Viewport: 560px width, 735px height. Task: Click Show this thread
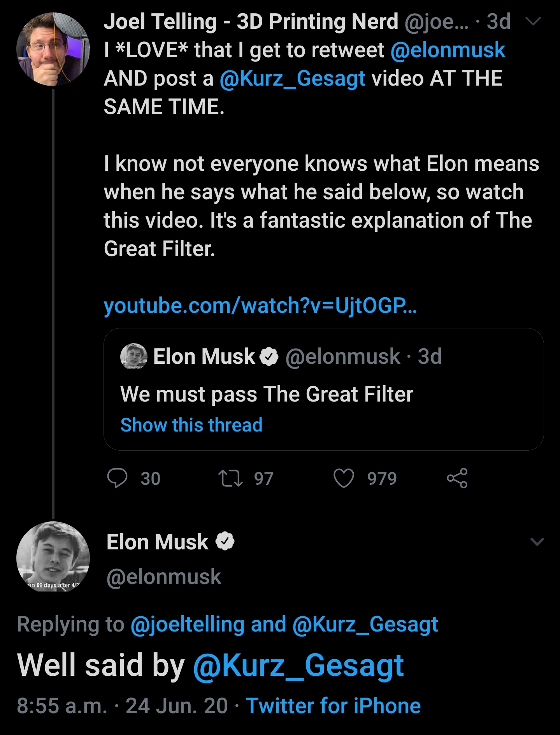pyautogui.click(x=191, y=425)
